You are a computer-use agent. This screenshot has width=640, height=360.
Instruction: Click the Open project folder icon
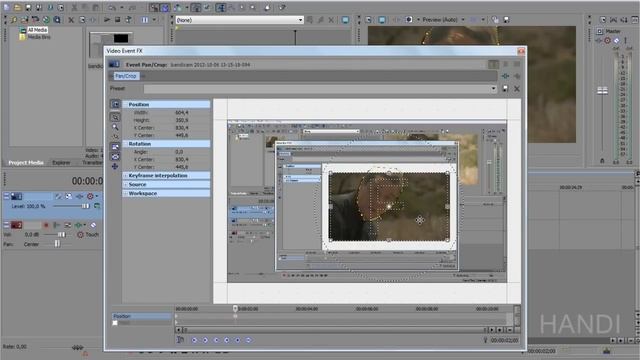point(17,7)
